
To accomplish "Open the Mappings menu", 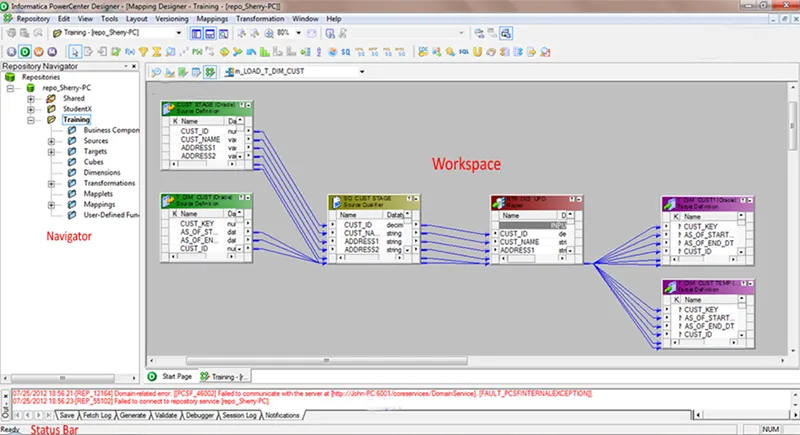I will click(212, 19).
